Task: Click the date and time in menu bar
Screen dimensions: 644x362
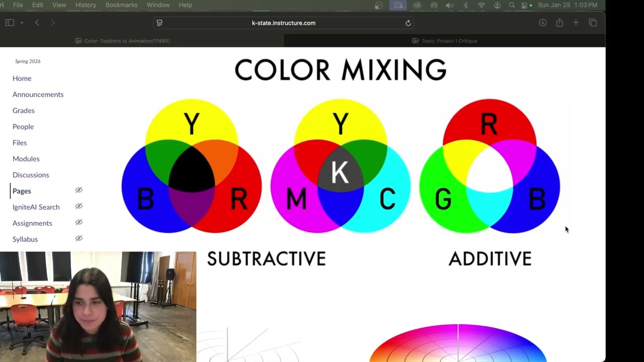Action: (x=568, y=5)
